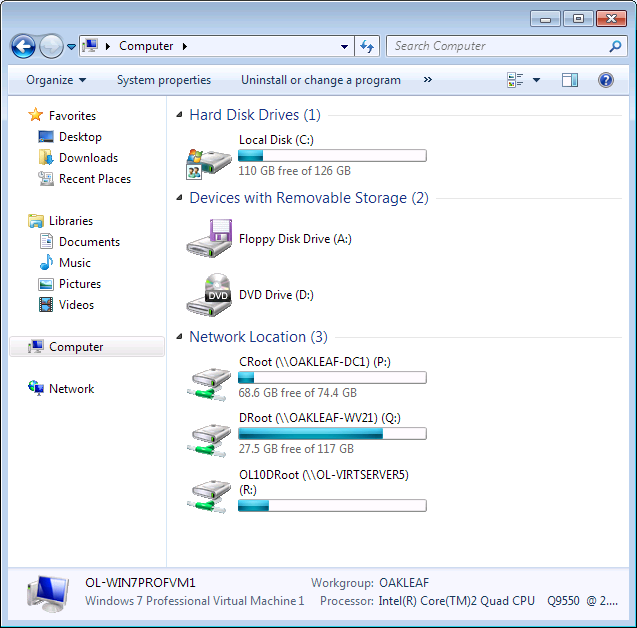Viewport: 637px width, 628px height.
Task: Select the Local Disk (C:) label
Action: click(x=276, y=140)
